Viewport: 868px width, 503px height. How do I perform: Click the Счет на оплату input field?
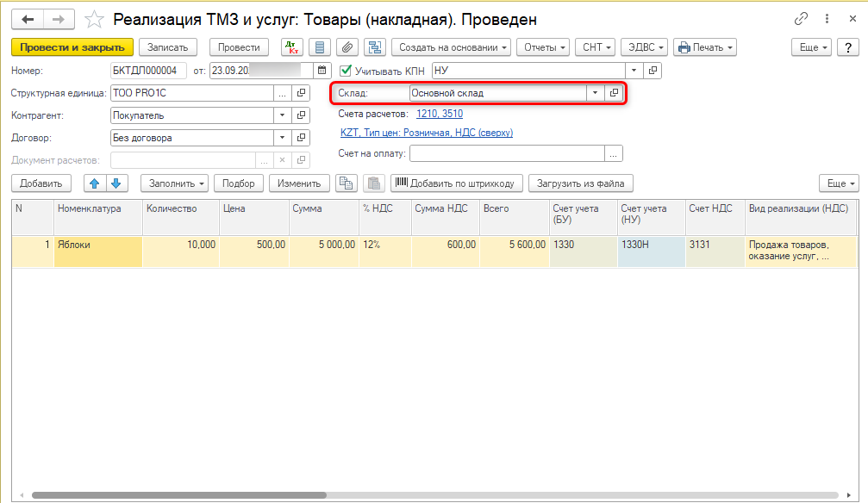click(507, 154)
